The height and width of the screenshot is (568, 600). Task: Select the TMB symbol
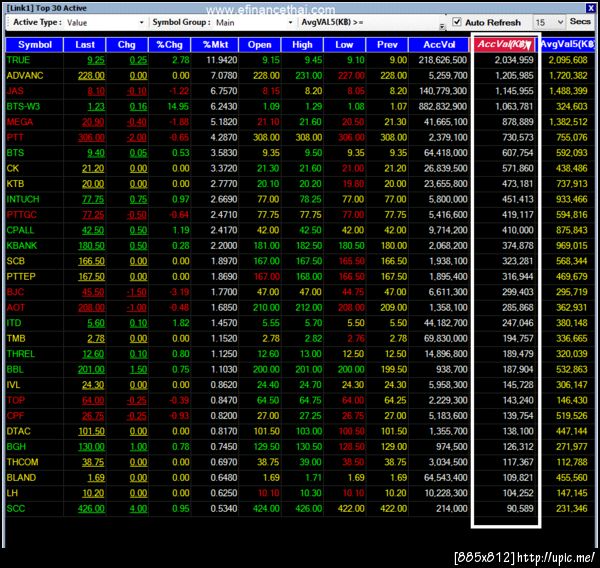(x=16, y=338)
